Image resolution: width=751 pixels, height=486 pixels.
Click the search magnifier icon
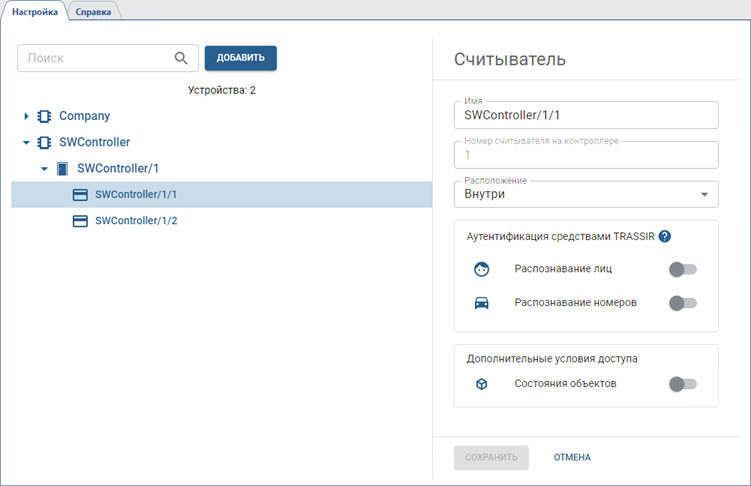(181, 58)
